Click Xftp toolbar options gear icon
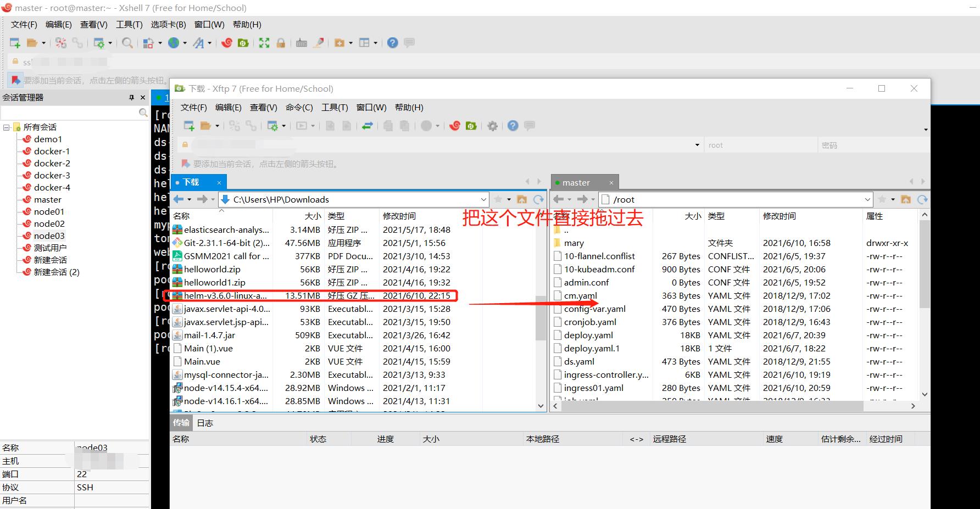The height and width of the screenshot is (509, 980). pos(492,126)
